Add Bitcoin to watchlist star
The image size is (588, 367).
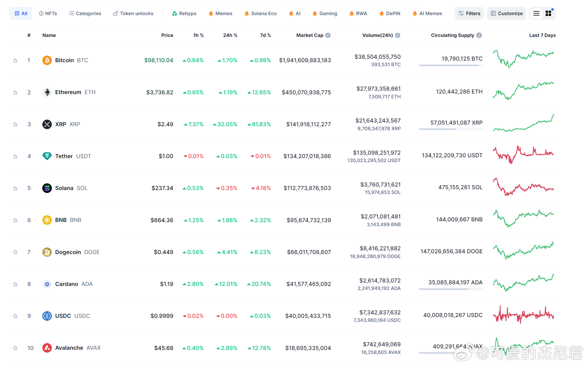pos(15,61)
